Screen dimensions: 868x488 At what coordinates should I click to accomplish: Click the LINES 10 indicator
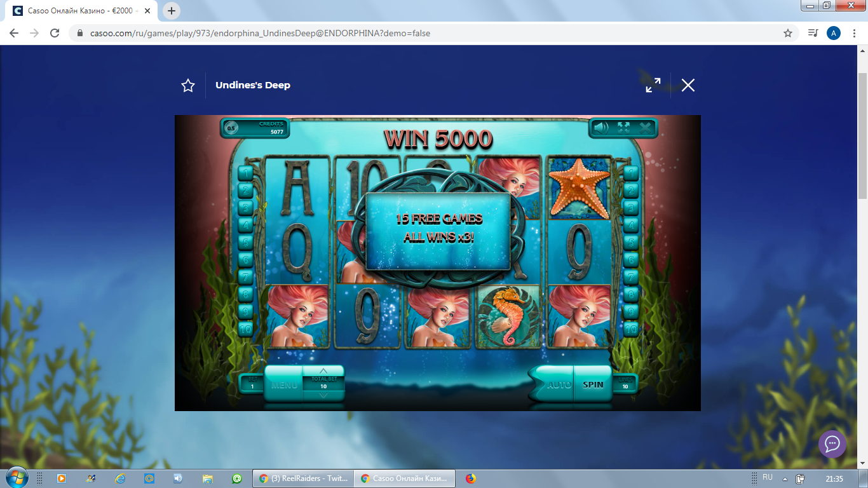point(625,383)
